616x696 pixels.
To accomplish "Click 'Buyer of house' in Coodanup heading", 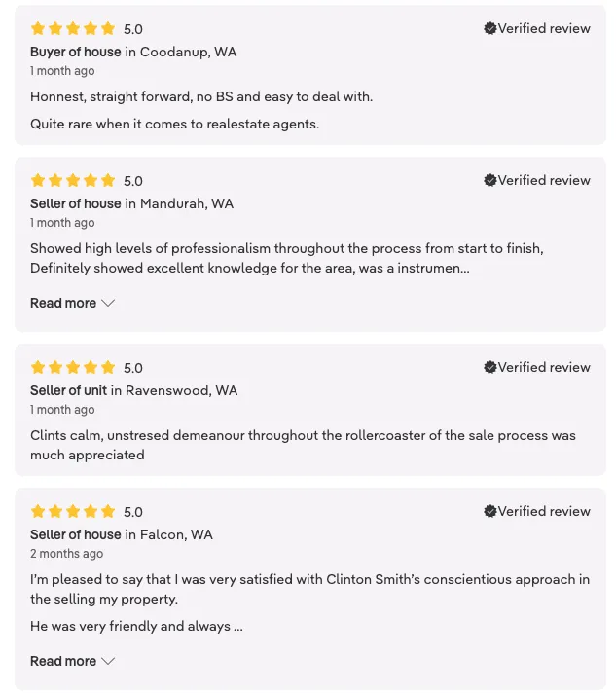I will point(76,52).
